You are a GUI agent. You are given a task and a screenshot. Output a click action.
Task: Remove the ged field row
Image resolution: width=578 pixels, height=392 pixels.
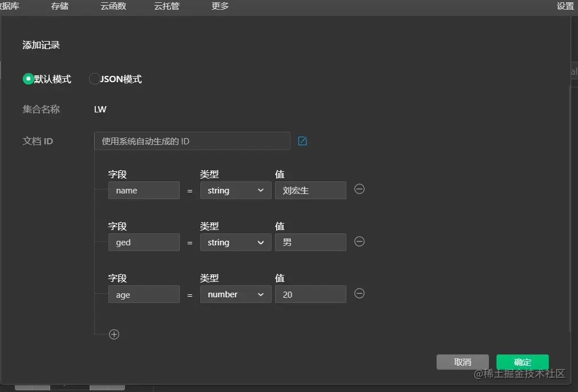click(359, 241)
